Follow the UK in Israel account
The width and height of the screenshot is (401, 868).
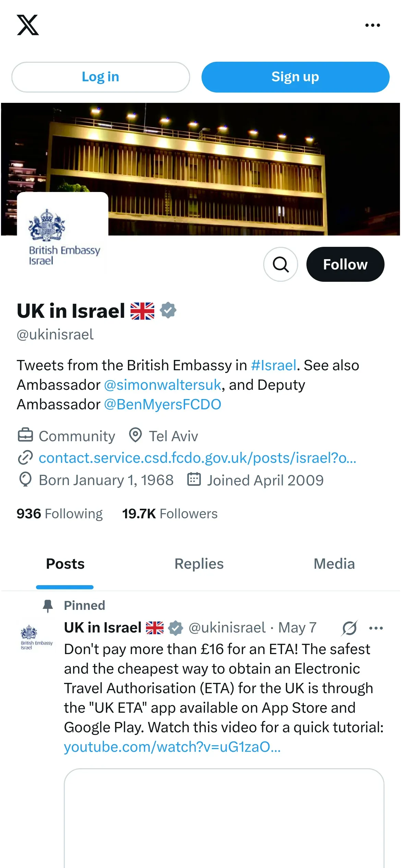(x=345, y=264)
